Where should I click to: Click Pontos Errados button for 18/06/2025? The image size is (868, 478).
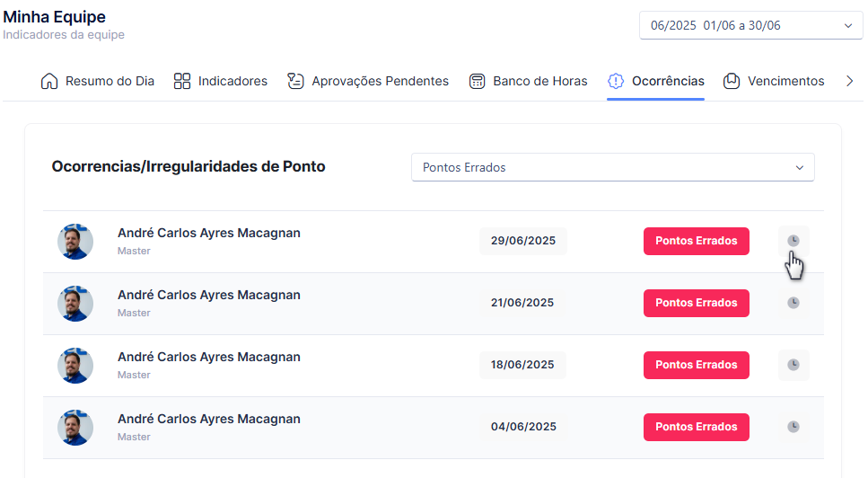(x=697, y=365)
